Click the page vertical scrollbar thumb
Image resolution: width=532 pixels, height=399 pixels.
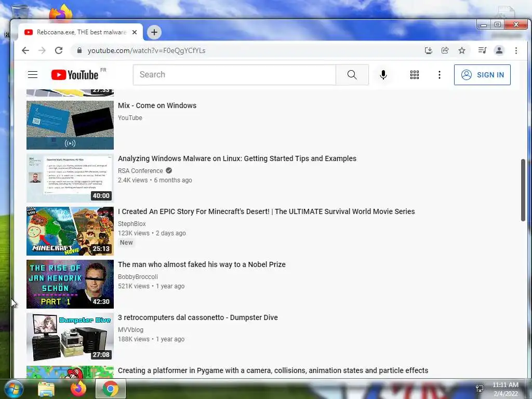point(523,190)
